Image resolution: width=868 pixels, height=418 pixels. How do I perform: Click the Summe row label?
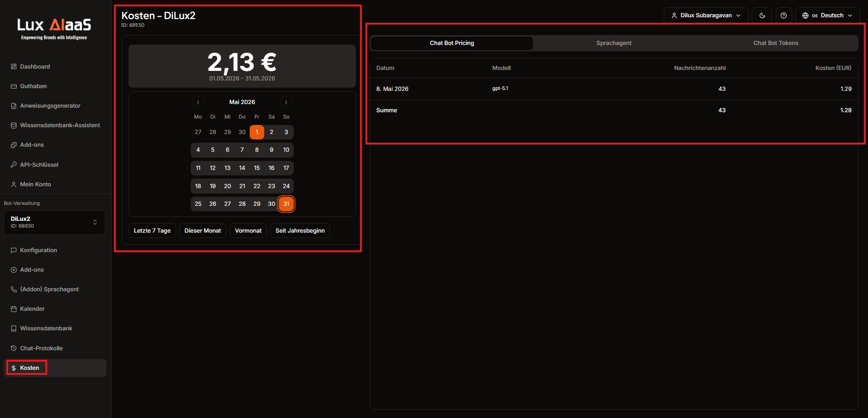[x=387, y=110]
